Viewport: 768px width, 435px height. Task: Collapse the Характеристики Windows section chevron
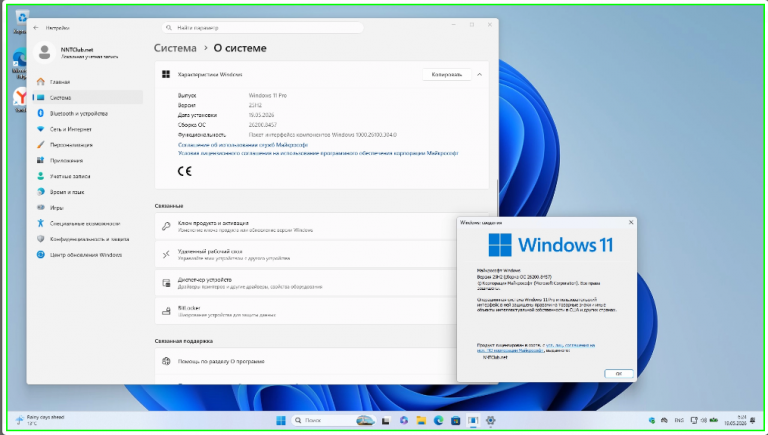[480, 74]
